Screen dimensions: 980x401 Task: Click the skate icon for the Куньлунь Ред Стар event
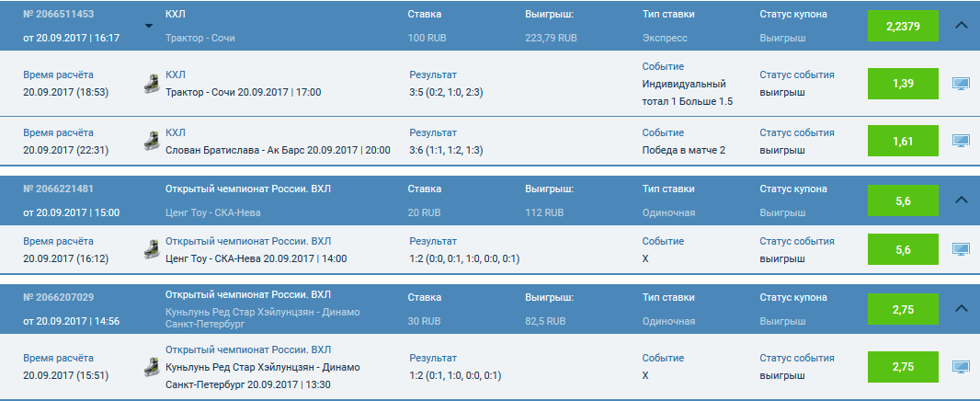point(152,366)
